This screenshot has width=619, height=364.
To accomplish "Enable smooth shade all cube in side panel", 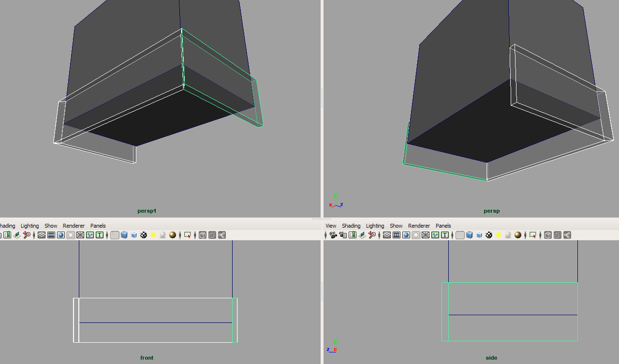I will point(470,235).
